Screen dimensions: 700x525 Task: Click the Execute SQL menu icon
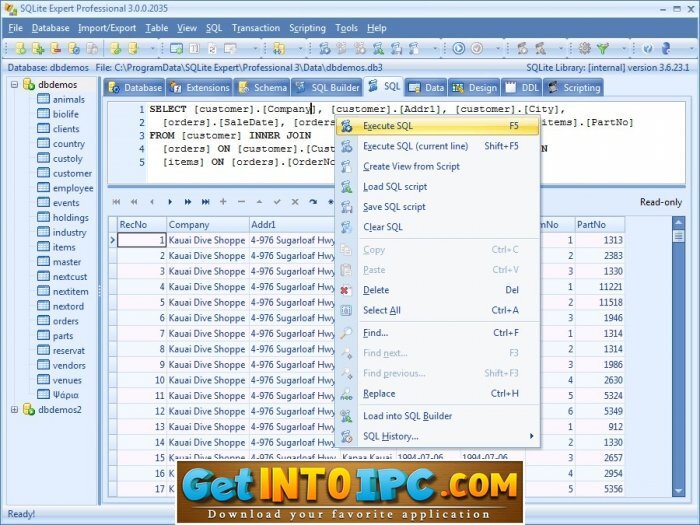pyautogui.click(x=346, y=126)
